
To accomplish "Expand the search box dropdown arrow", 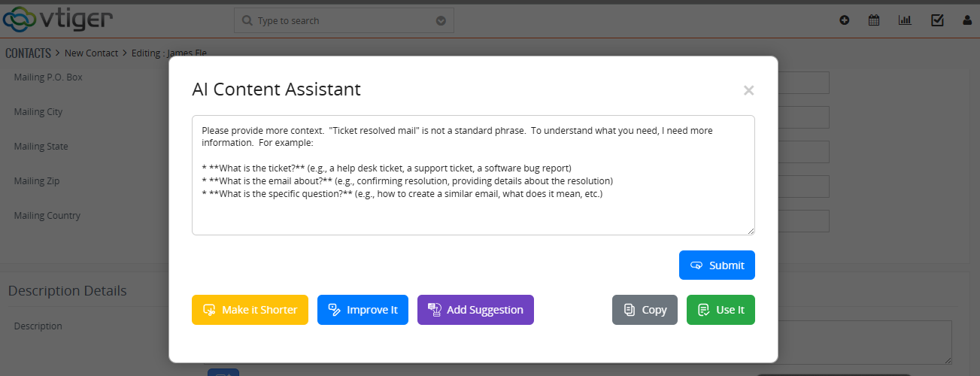I will pyautogui.click(x=441, y=20).
